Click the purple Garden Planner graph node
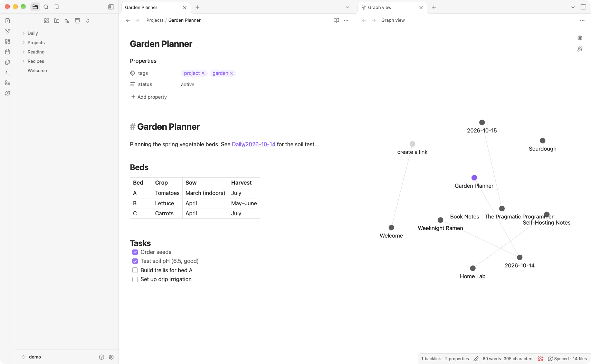Screen dimensions: 591x364 (474, 178)
